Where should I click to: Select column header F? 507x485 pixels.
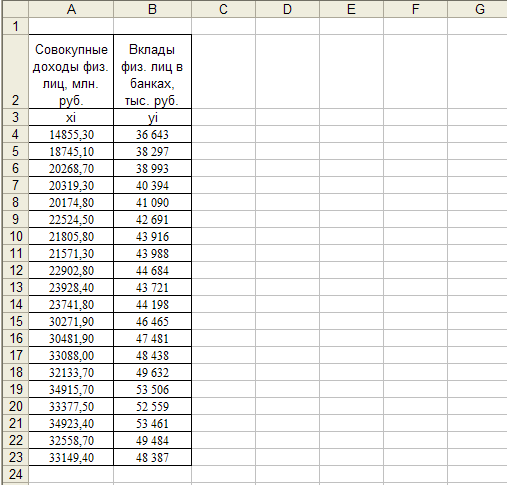click(415, 9)
